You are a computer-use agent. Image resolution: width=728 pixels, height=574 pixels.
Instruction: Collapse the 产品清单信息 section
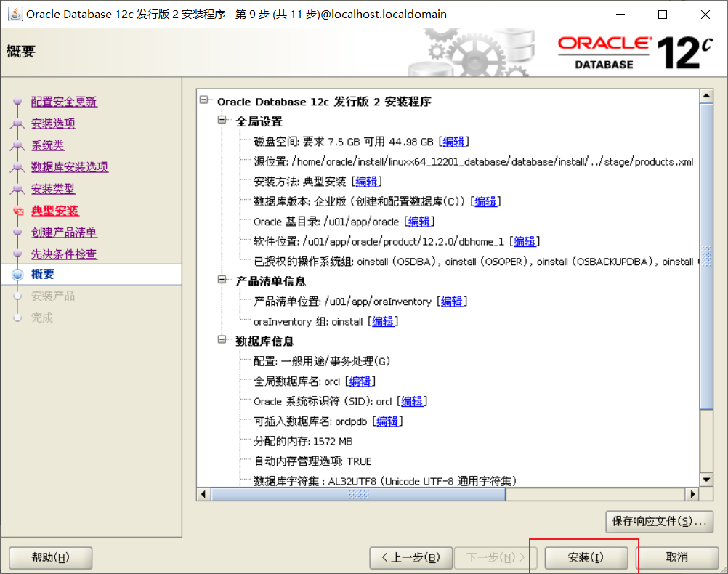(222, 280)
